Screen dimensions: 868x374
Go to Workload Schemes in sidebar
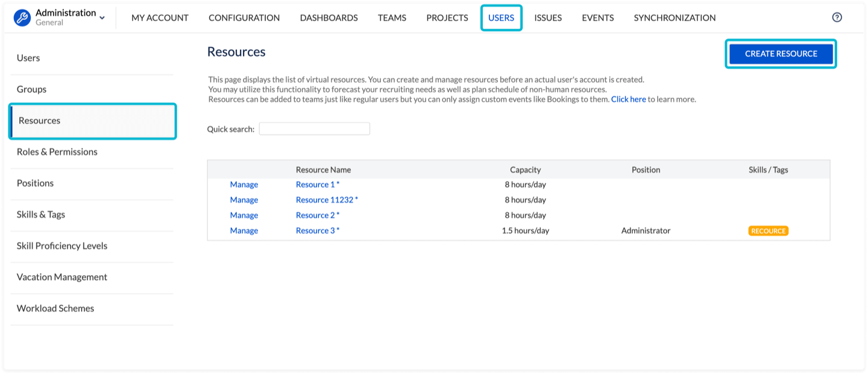click(x=55, y=309)
